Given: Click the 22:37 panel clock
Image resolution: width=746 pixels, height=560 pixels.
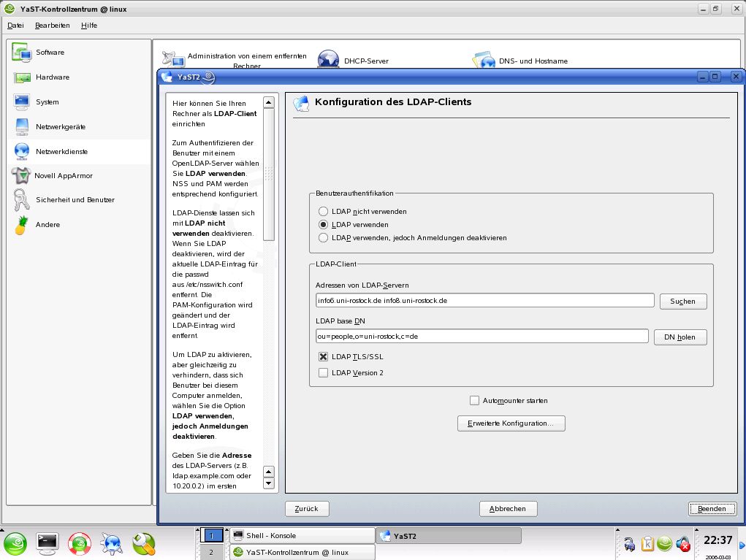Looking at the screenshot, I should pos(718,540).
